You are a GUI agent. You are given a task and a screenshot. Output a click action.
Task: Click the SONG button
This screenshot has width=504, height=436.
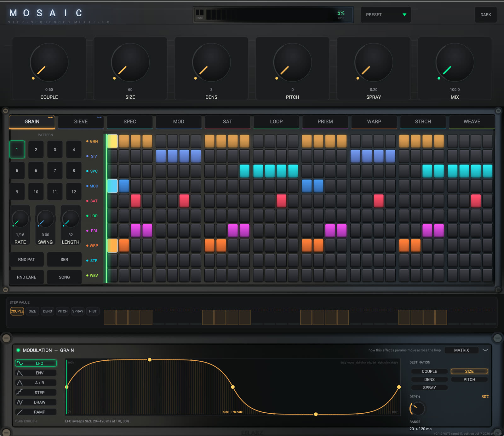[64, 277]
